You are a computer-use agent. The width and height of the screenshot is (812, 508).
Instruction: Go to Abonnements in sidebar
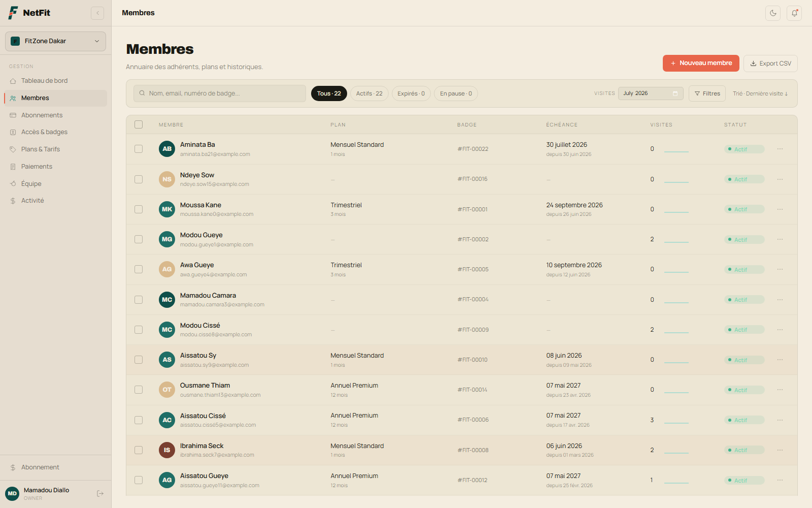pyautogui.click(x=56, y=115)
